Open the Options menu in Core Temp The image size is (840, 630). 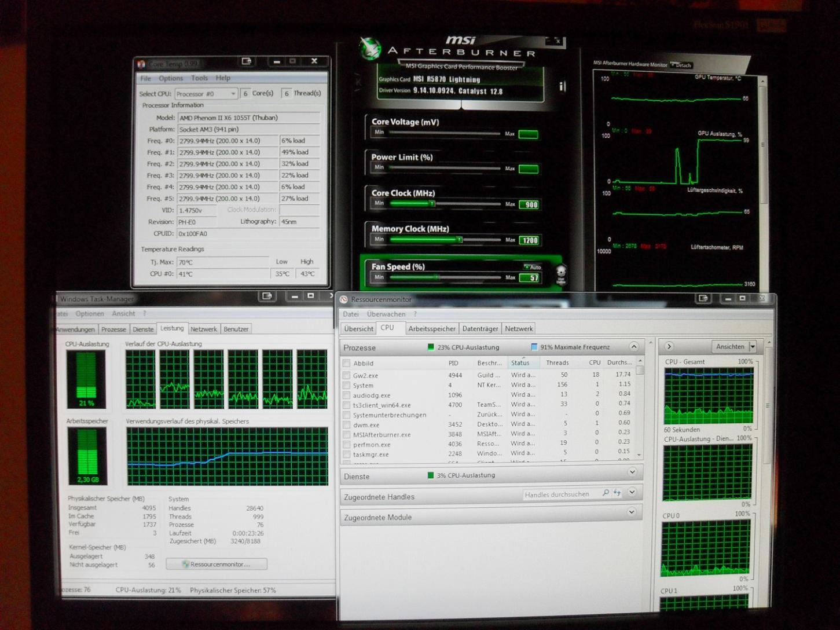(171, 78)
